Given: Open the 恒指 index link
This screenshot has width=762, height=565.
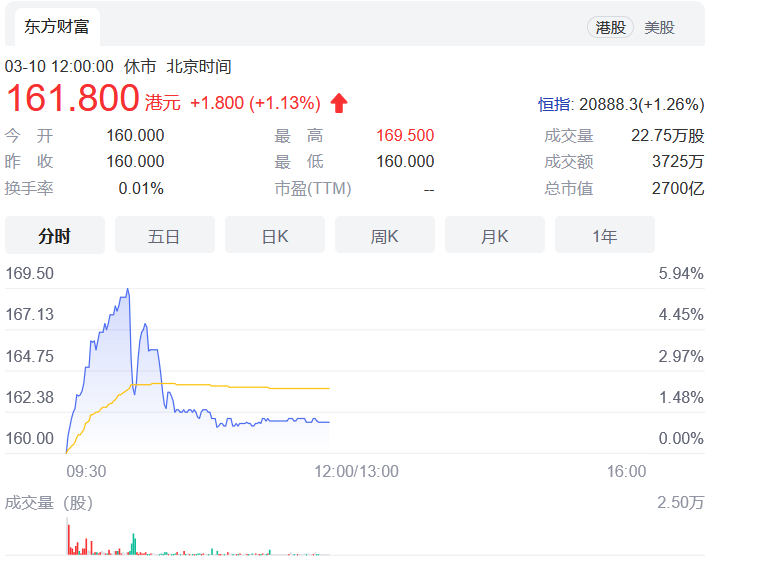Looking at the screenshot, I should click(x=555, y=104).
